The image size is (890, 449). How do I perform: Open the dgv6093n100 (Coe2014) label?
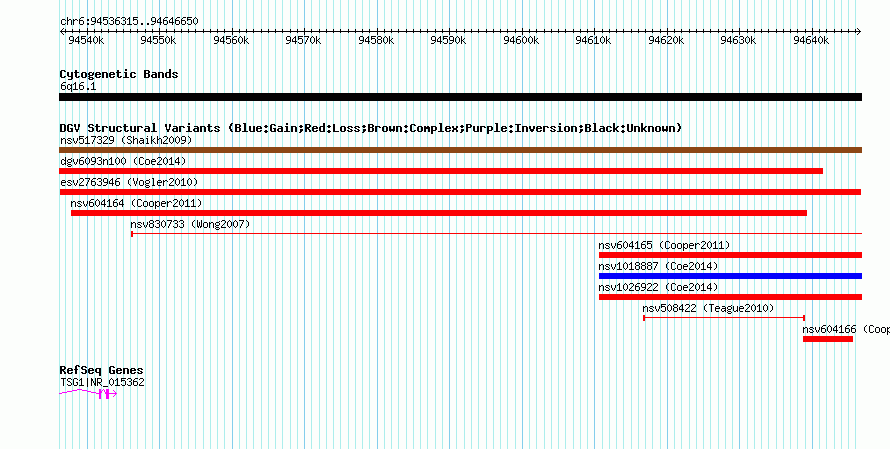(123, 161)
